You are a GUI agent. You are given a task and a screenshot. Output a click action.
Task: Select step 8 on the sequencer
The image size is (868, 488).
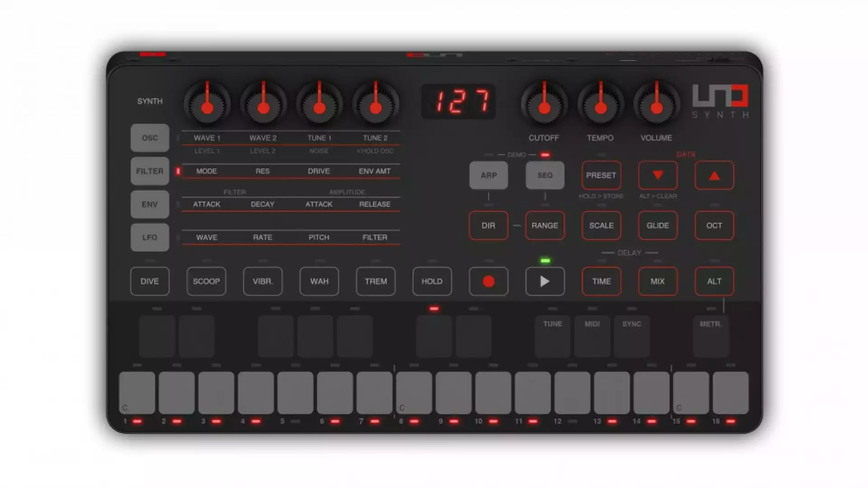415,391
